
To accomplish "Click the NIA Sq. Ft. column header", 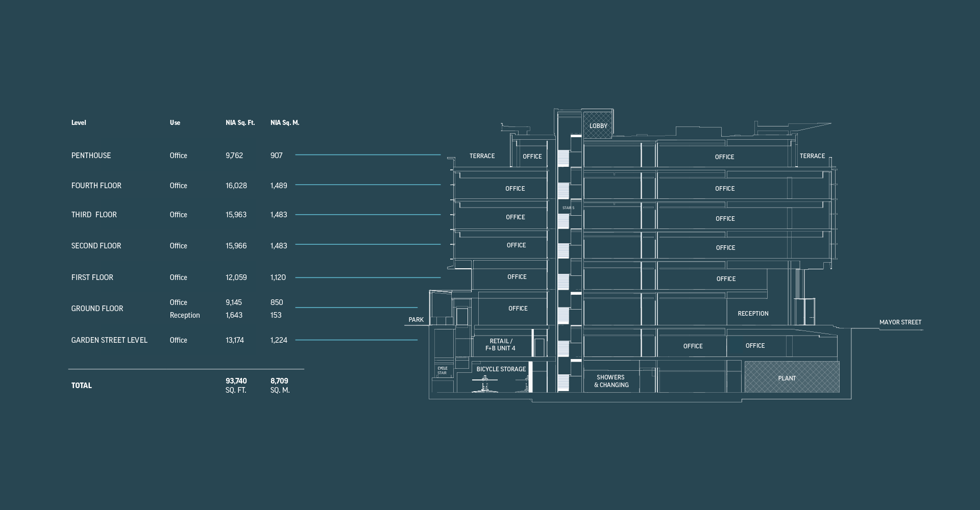I will pos(240,123).
